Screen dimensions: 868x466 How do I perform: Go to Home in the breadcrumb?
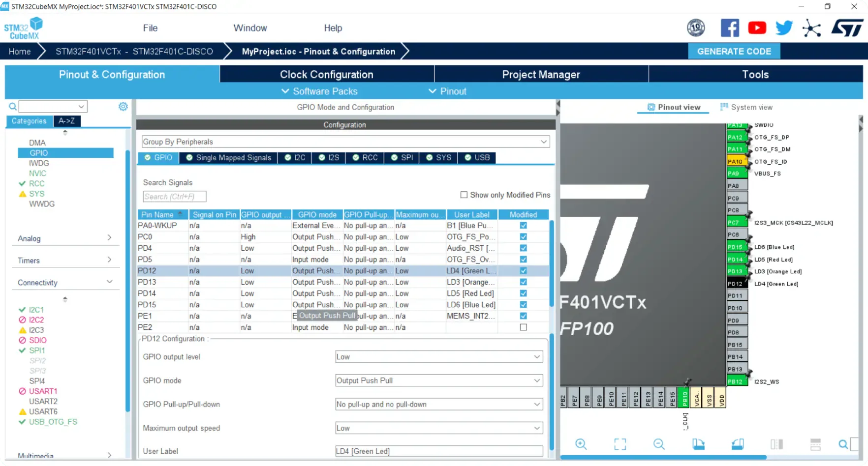20,51
